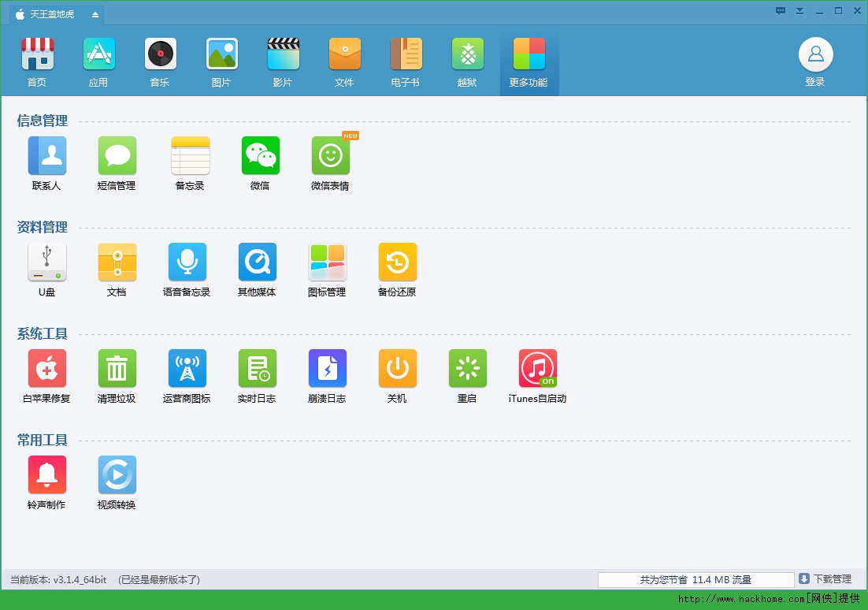Open 下载管理 download manager

point(825,579)
